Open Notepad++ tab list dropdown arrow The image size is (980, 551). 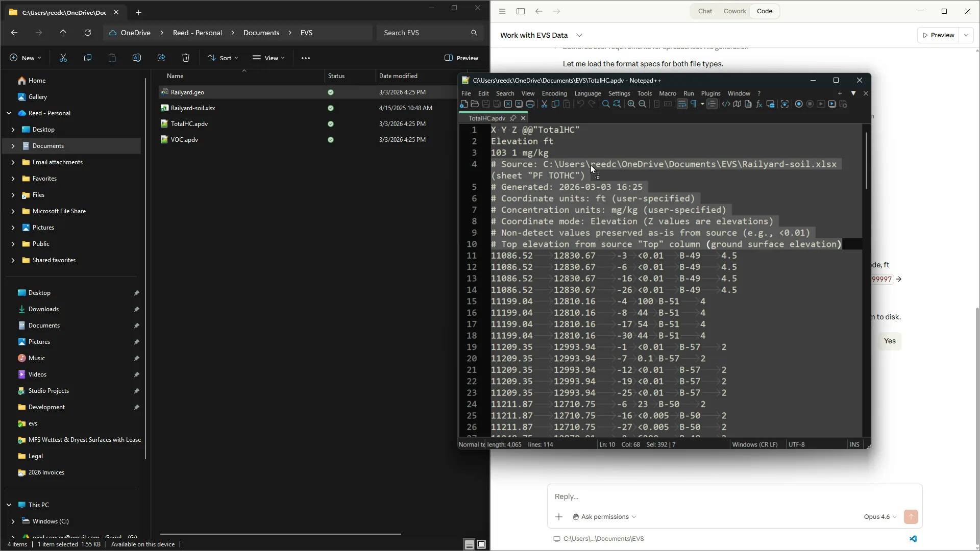pos(853,93)
